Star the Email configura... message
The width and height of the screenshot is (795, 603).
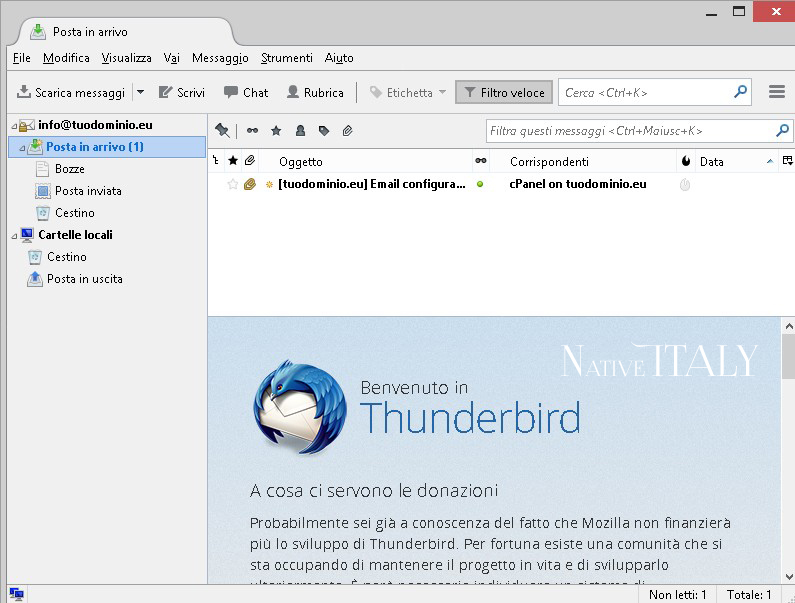click(x=233, y=184)
